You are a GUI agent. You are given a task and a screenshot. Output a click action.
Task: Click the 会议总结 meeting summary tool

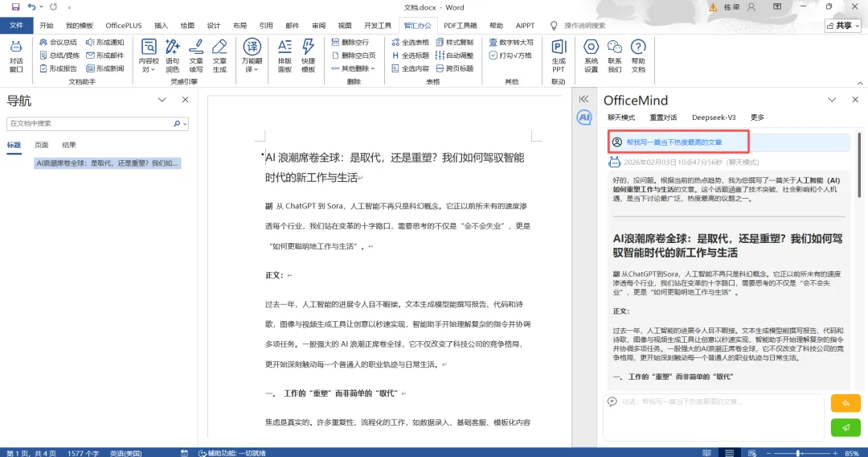(x=58, y=42)
